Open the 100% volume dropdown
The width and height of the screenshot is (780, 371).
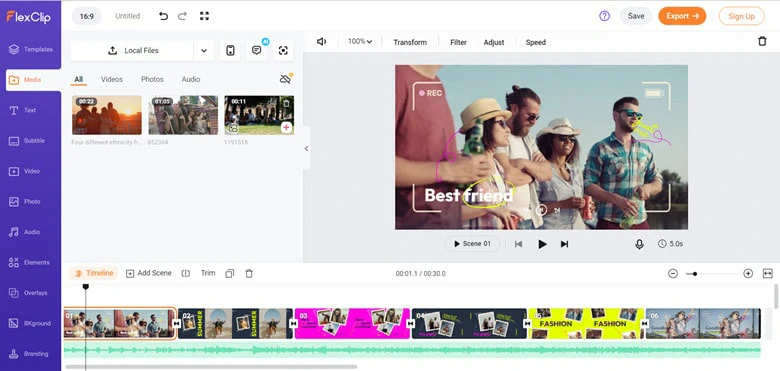[360, 42]
